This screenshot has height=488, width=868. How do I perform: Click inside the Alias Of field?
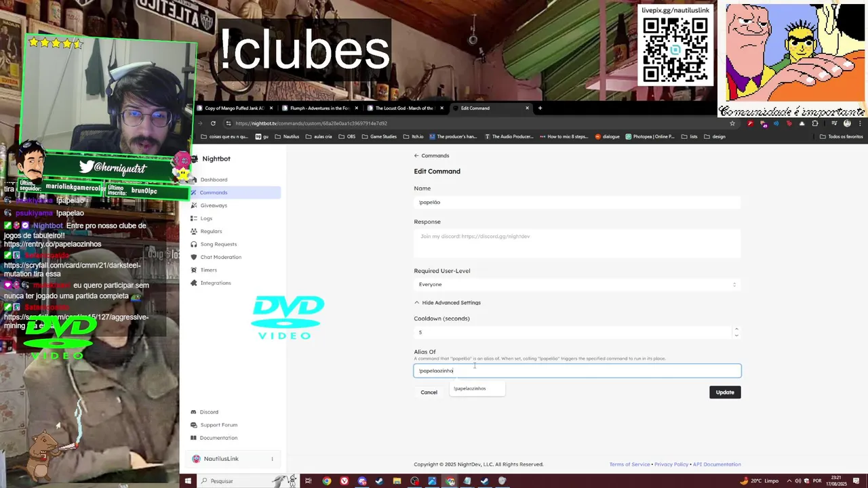point(577,371)
